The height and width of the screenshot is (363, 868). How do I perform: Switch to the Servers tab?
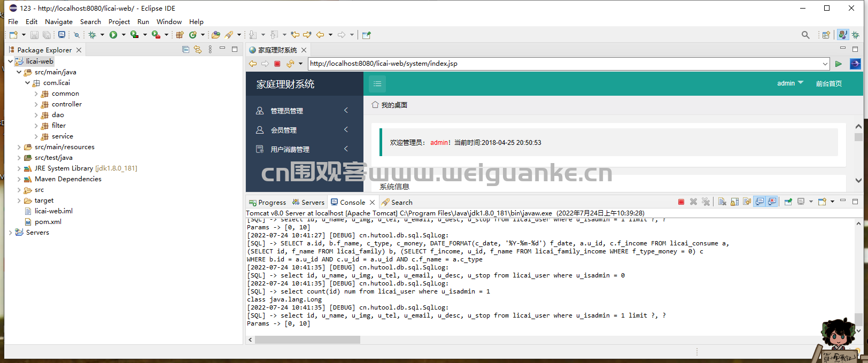coord(308,202)
